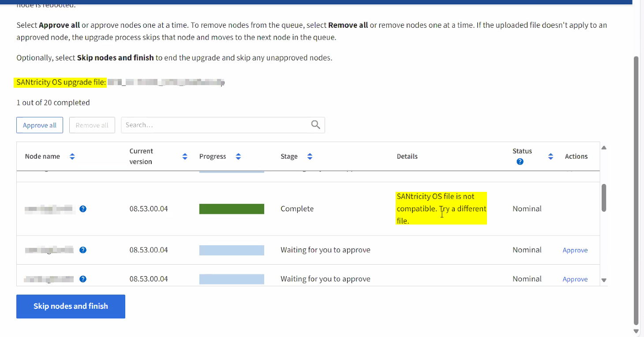This screenshot has height=337, width=644.
Task: Sort the Stage column
Action: coord(310,156)
